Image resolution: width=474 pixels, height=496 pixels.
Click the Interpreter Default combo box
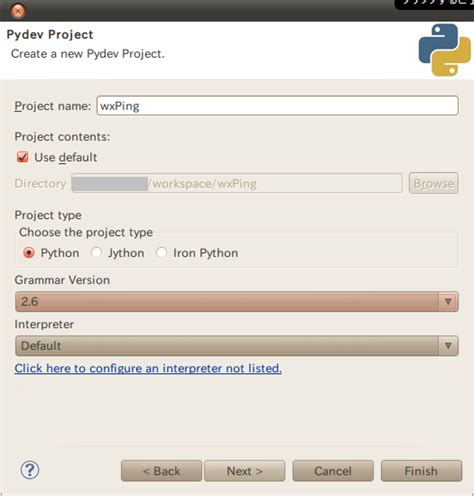click(x=237, y=346)
